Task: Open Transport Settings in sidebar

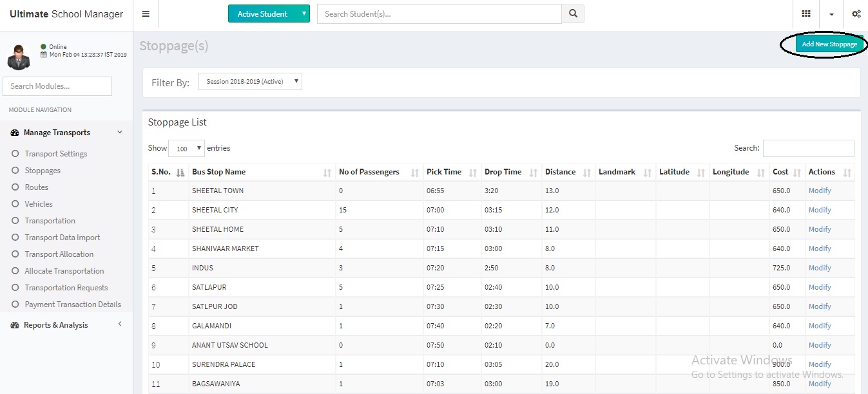Action: (56, 154)
